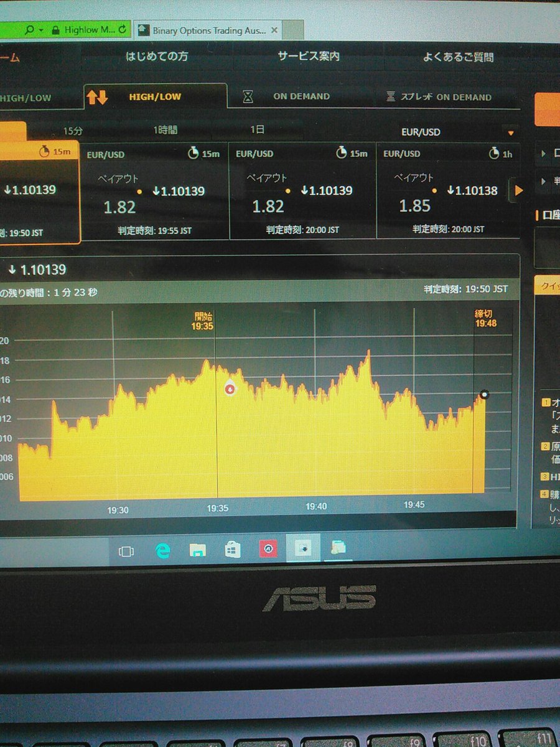Image resolution: width=560 pixels, height=747 pixels.
Task: Choose the 15分 duration filter
Action: (73, 131)
